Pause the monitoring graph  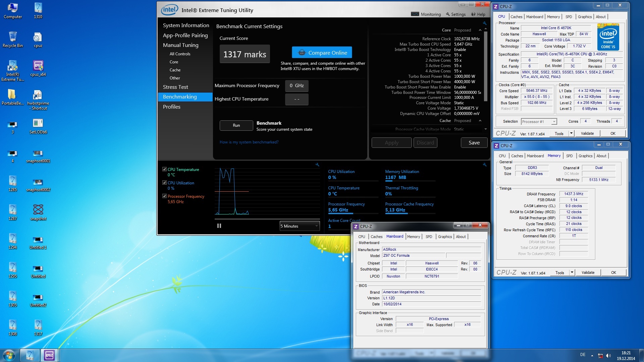(x=219, y=226)
